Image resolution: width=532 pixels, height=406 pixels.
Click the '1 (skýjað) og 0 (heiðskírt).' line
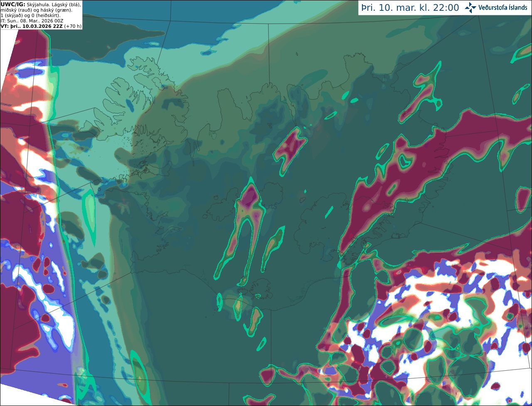[30, 15]
